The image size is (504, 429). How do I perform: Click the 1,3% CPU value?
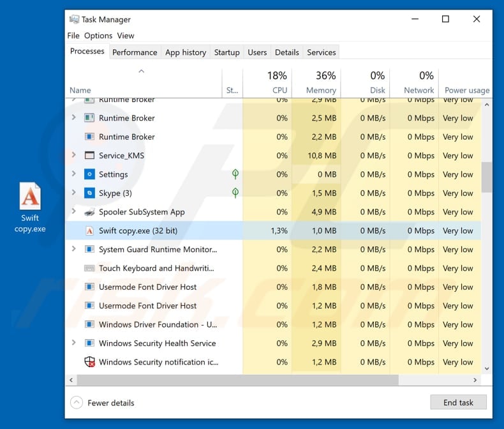click(279, 230)
